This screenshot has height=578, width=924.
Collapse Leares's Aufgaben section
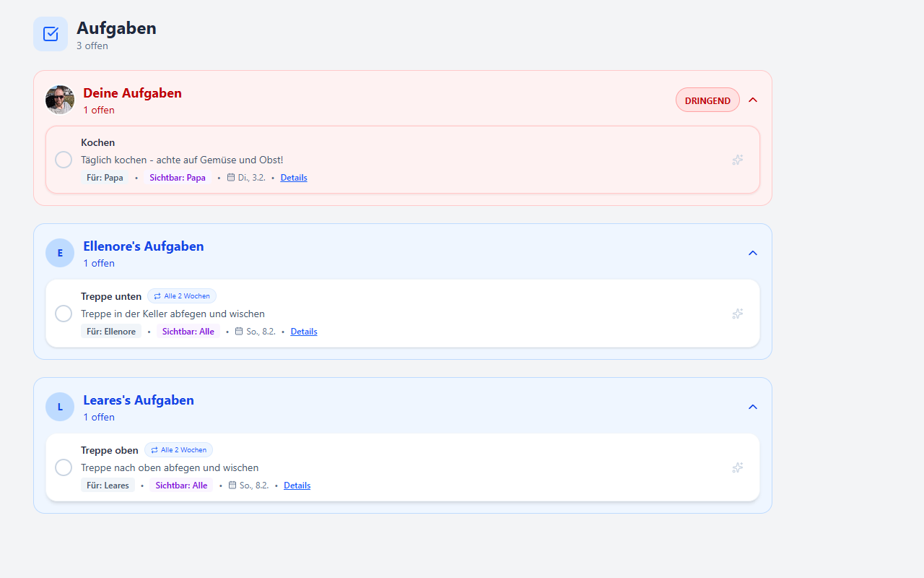click(x=753, y=407)
